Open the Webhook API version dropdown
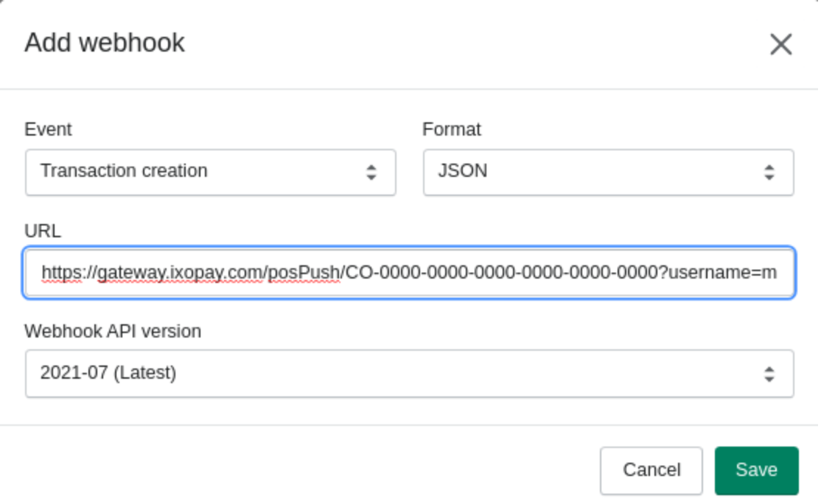Viewport: 821px width, 504px height. [x=409, y=374]
